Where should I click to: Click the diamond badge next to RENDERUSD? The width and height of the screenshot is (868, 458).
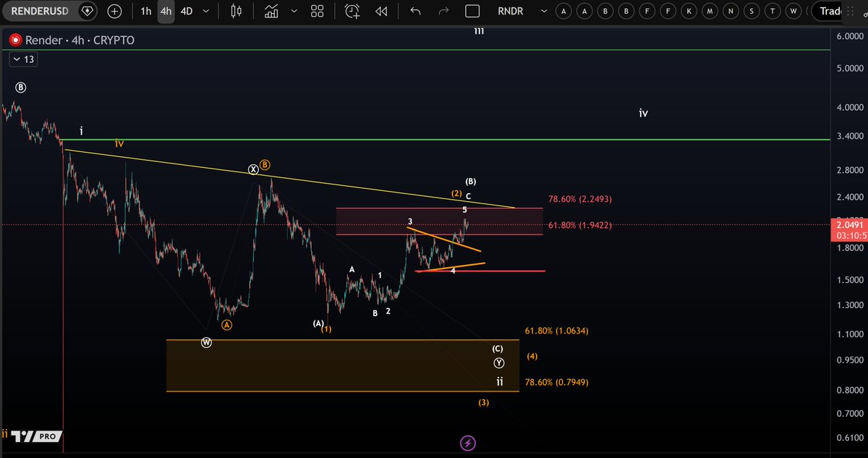click(87, 12)
